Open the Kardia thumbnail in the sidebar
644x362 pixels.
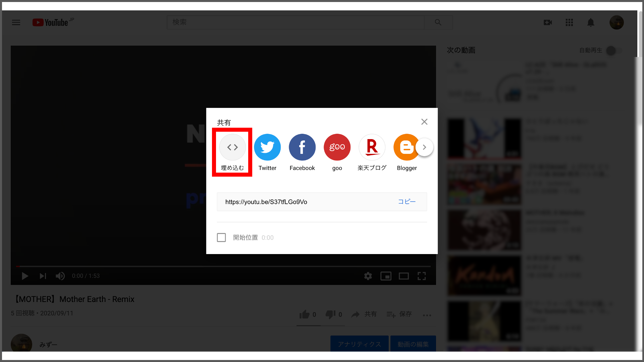484,276
